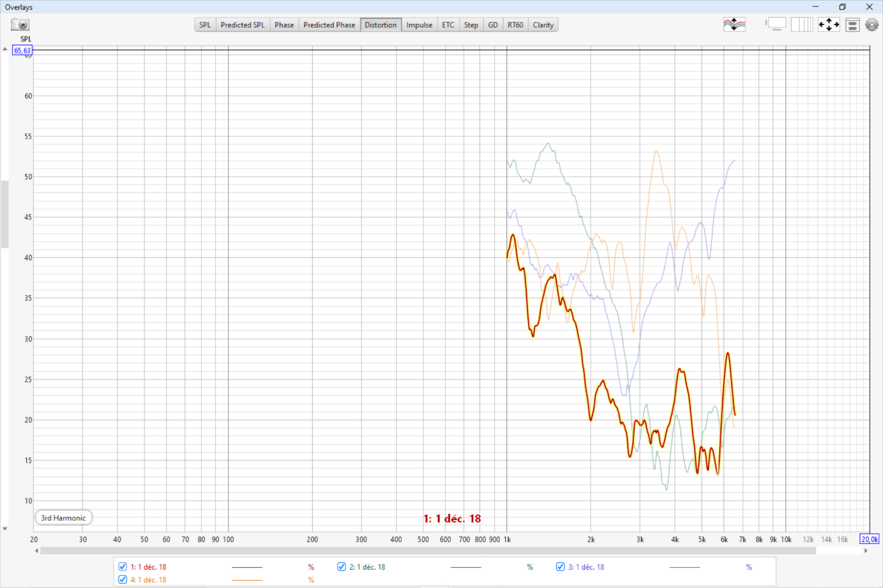Switch to the Impulse tab
The image size is (883, 588).
419,25
